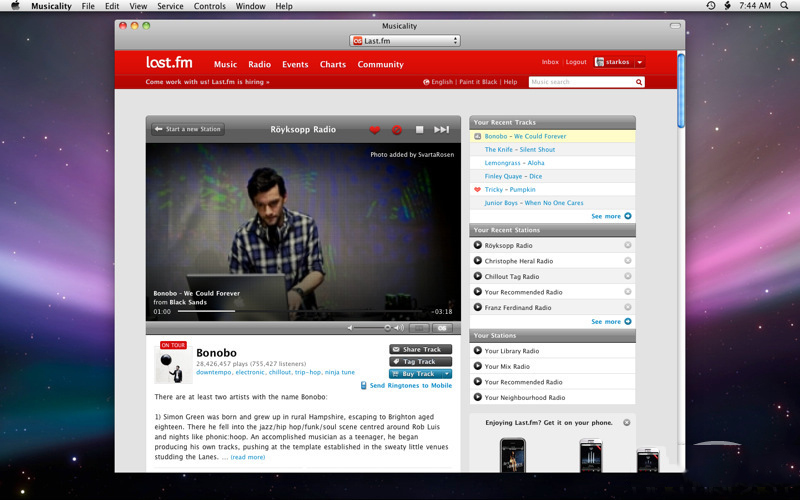
Task: Open the Buy Track dropdown arrow
Action: point(447,374)
